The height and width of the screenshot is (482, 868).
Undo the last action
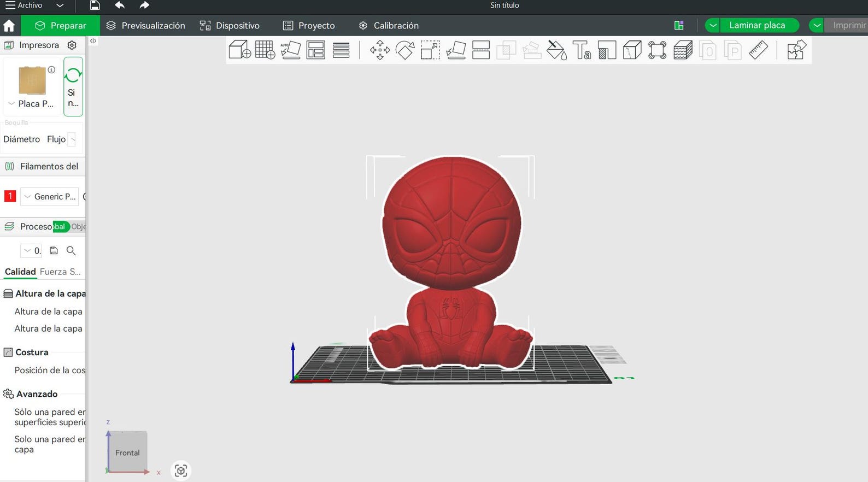120,5
